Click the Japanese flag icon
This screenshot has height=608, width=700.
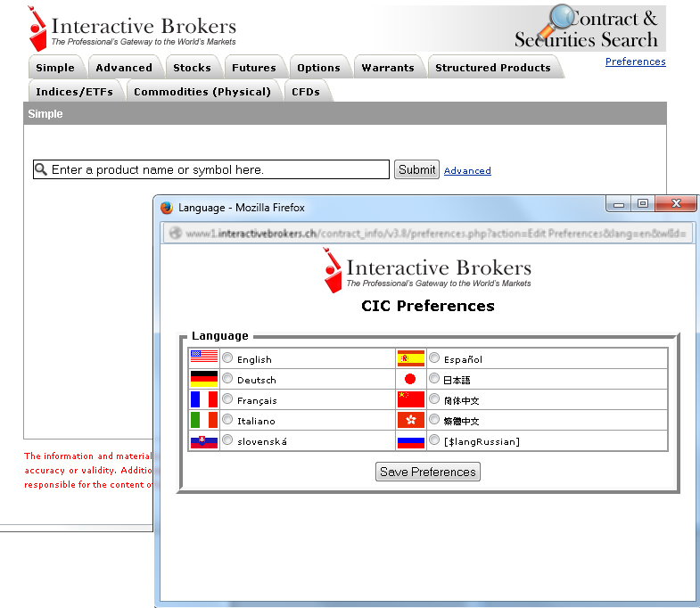(410, 379)
